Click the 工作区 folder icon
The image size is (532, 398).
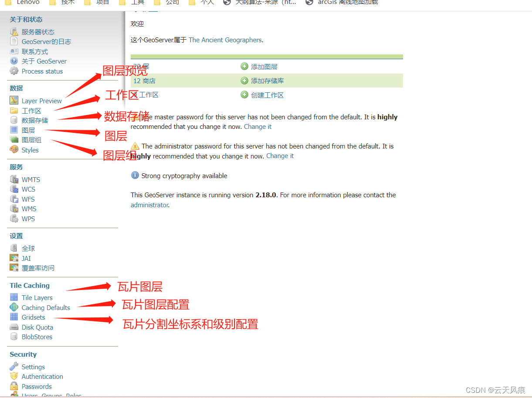pos(14,111)
